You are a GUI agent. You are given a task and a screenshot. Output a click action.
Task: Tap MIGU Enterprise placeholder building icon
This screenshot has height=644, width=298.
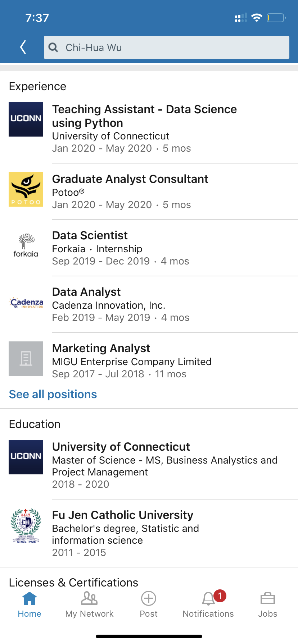click(26, 359)
